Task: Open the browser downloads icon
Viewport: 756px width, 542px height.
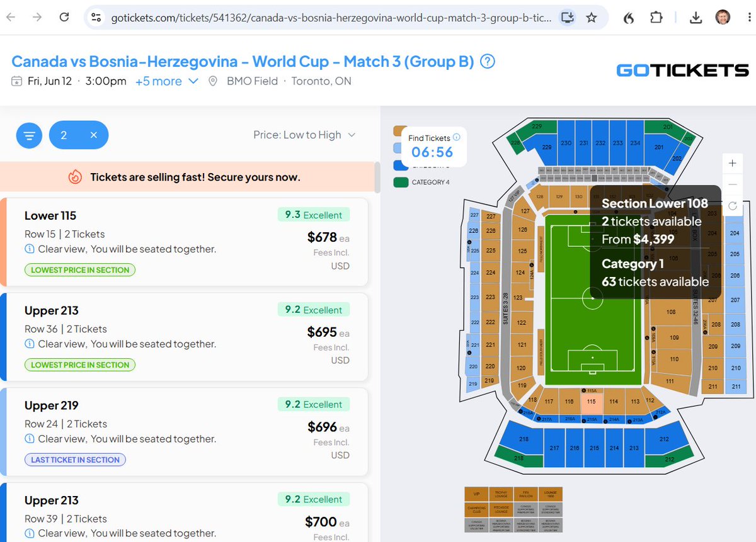Action: (x=696, y=18)
